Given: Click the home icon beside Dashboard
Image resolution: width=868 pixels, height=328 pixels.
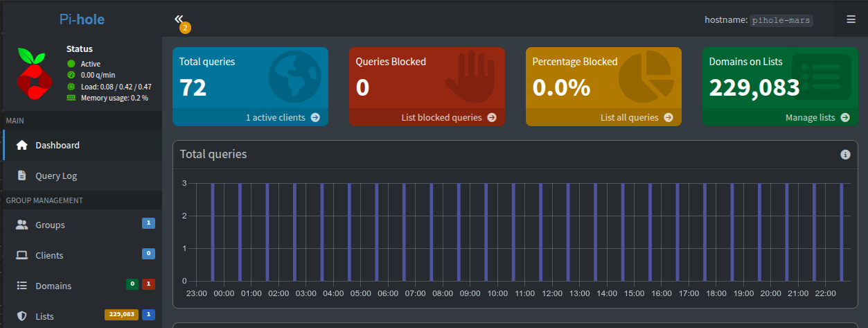Looking at the screenshot, I should (22, 145).
